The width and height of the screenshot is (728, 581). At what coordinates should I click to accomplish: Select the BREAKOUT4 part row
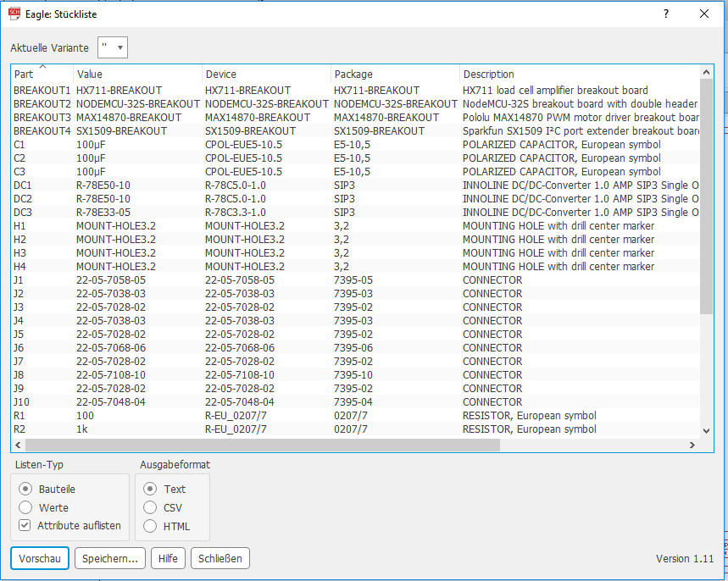355,131
